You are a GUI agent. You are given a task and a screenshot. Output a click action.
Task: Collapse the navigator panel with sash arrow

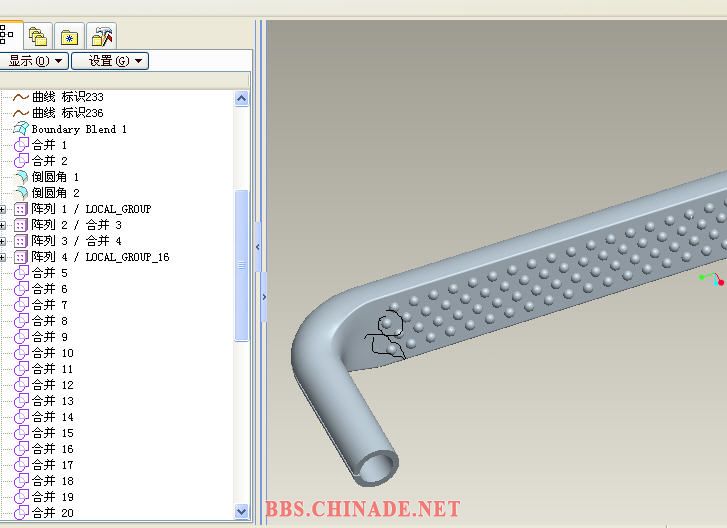coord(257,245)
